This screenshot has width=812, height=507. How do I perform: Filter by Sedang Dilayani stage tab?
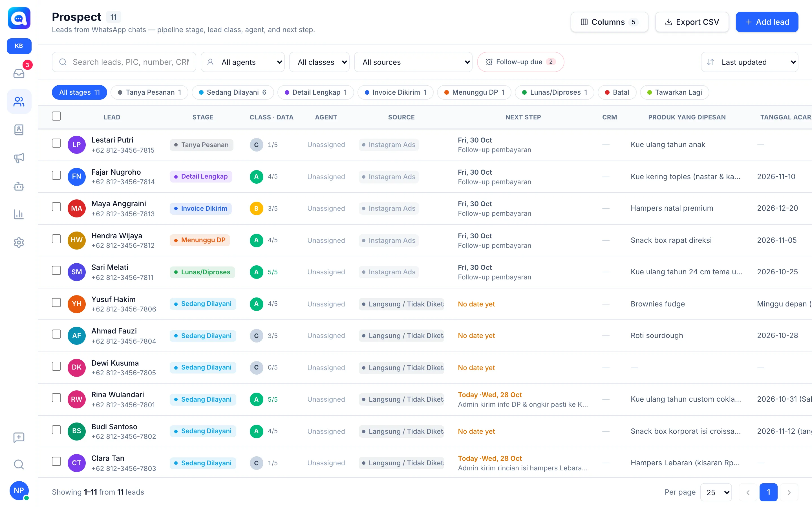pyautogui.click(x=233, y=92)
